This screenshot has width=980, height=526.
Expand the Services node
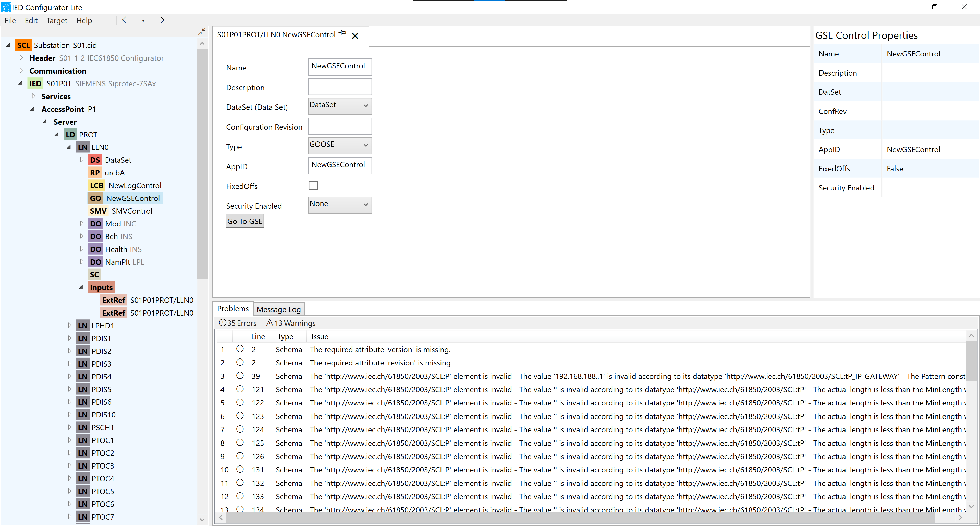tap(33, 96)
